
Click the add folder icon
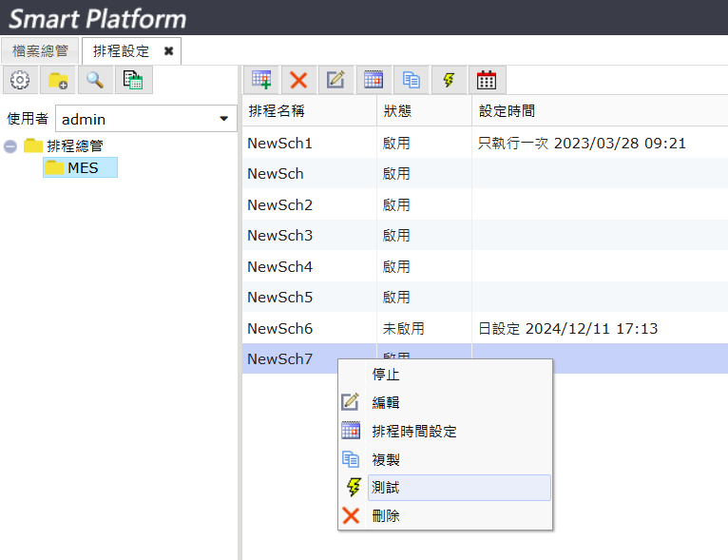[58, 80]
